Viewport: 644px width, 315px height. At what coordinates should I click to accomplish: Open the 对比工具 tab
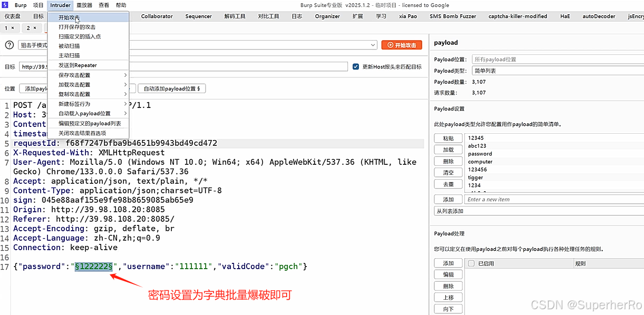click(x=268, y=16)
